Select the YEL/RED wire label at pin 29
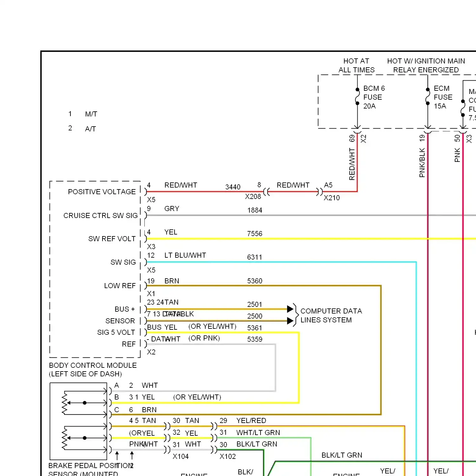476x476 pixels. coord(251,420)
